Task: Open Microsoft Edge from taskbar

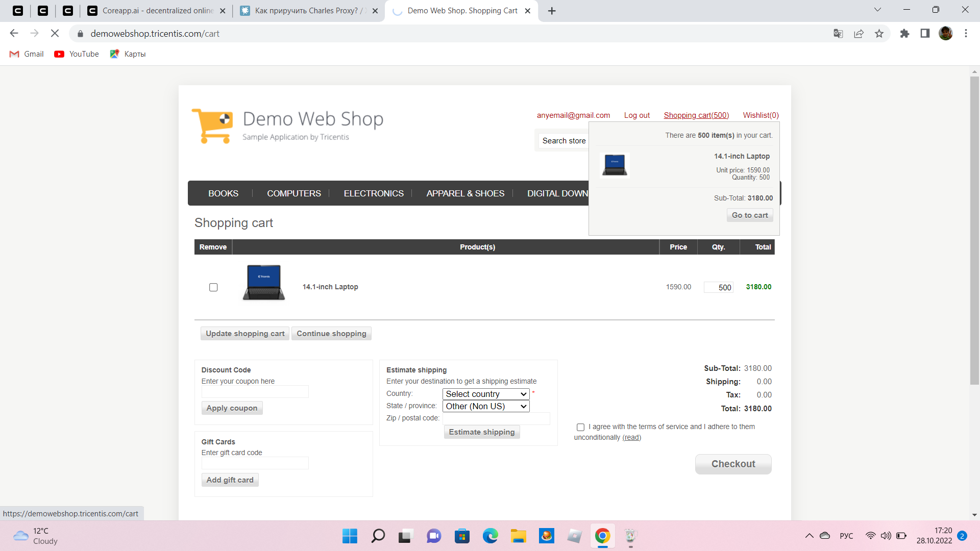Action: (x=490, y=536)
